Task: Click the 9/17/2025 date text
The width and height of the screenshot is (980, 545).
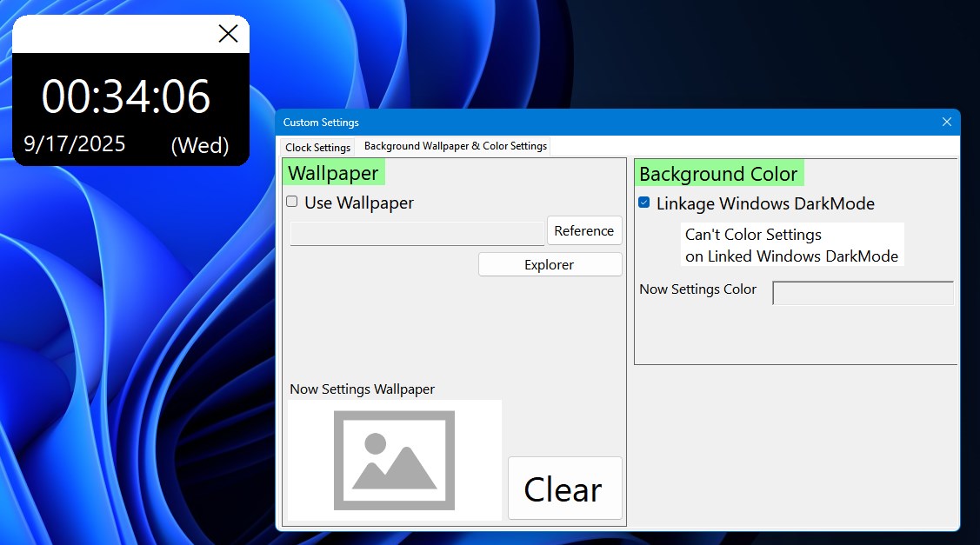Action: pyautogui.click(x=75, y=143)
